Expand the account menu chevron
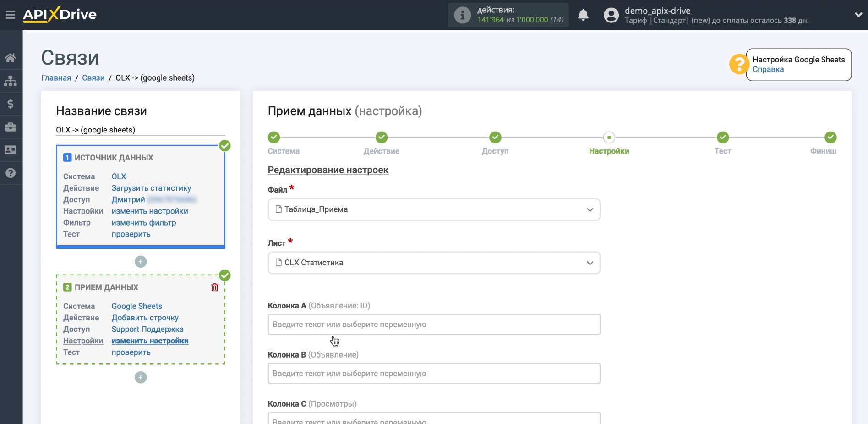 tap(858, 15)
